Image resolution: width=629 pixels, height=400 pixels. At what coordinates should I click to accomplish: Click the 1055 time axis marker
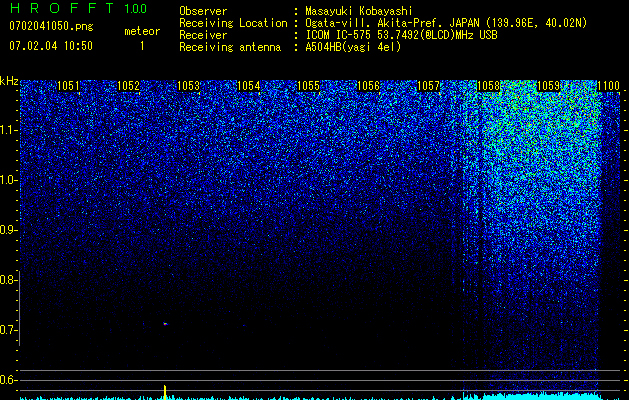308,86
